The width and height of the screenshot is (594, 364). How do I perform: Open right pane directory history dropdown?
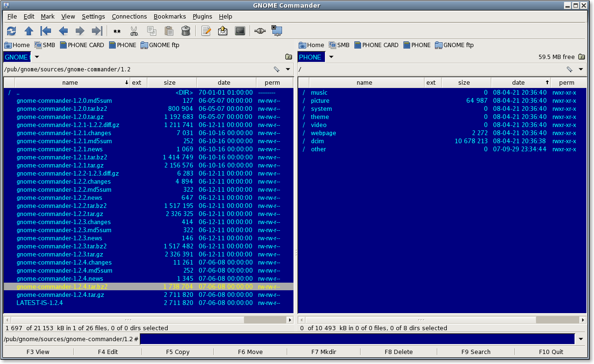coord(581,69)
